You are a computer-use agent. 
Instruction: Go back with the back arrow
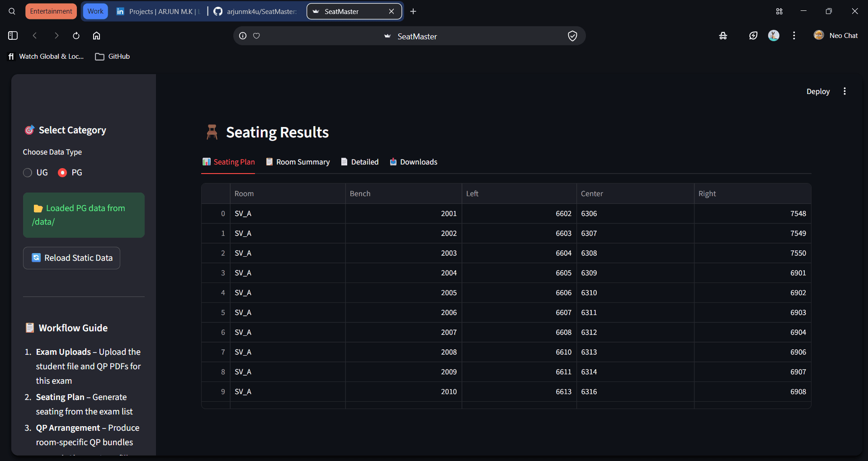click(35, 36)
